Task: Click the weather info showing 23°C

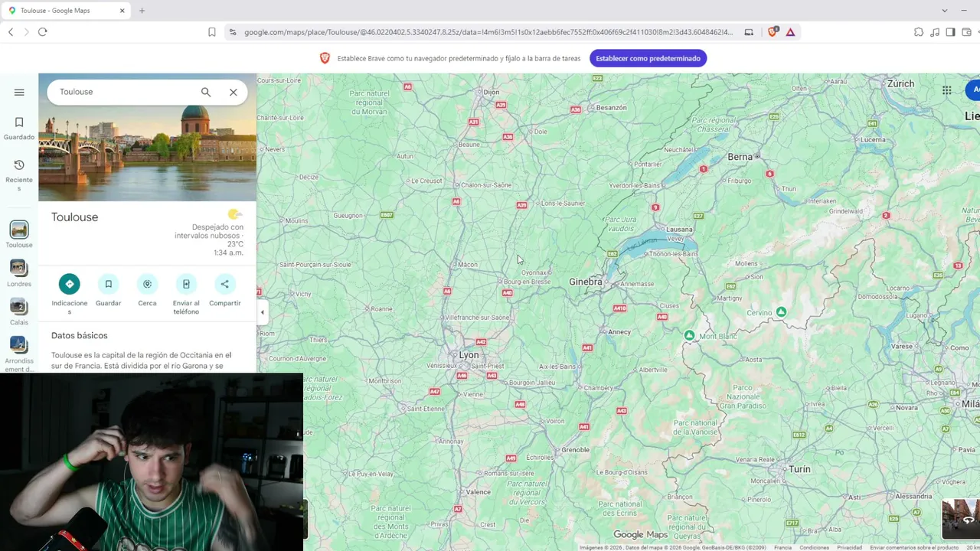Action: [209, 233]
